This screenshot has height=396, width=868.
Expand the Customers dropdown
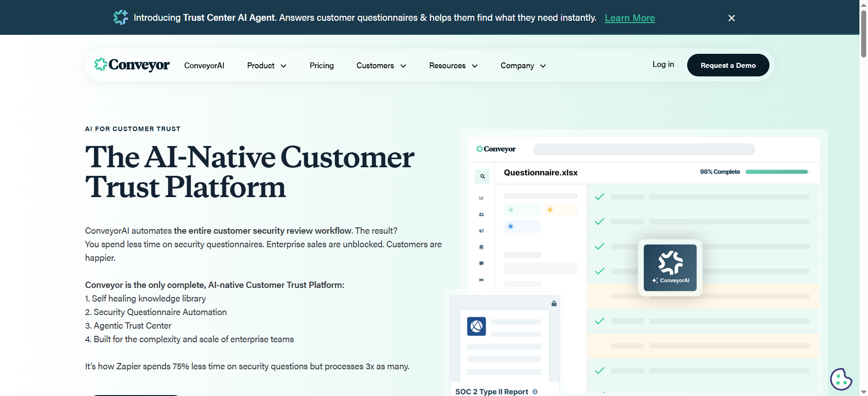[x=382, y=66]
